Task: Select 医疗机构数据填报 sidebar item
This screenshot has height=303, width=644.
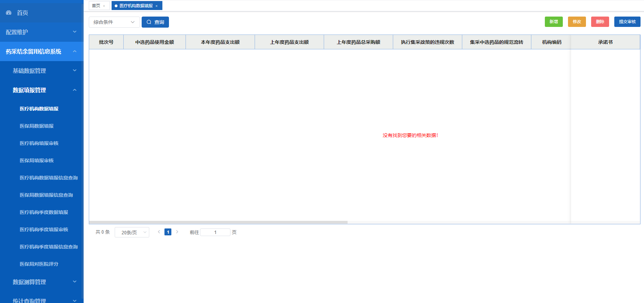Action: point(39,109)
